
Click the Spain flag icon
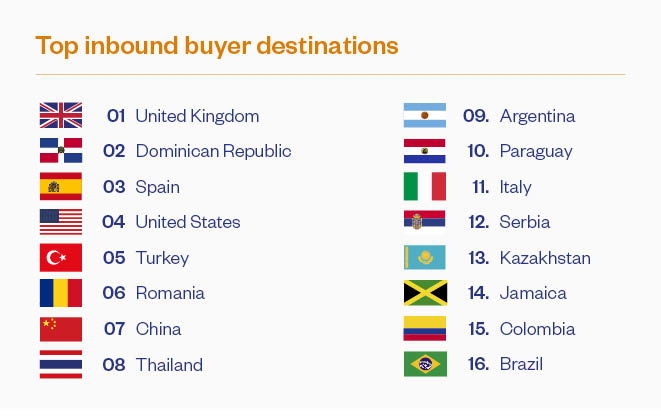pyautogui.click(x=61, y=186)
